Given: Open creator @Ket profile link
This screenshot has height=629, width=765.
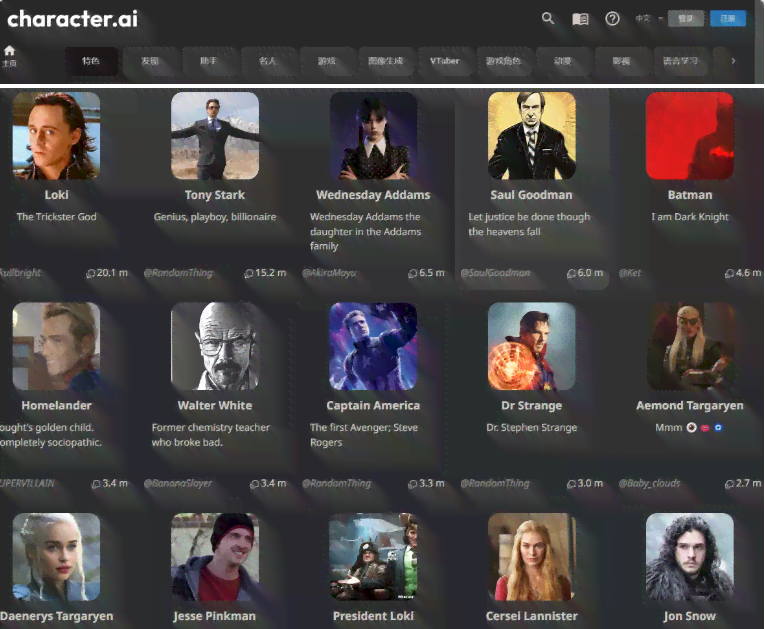Looking at the screenshot, I should [630, 273].
